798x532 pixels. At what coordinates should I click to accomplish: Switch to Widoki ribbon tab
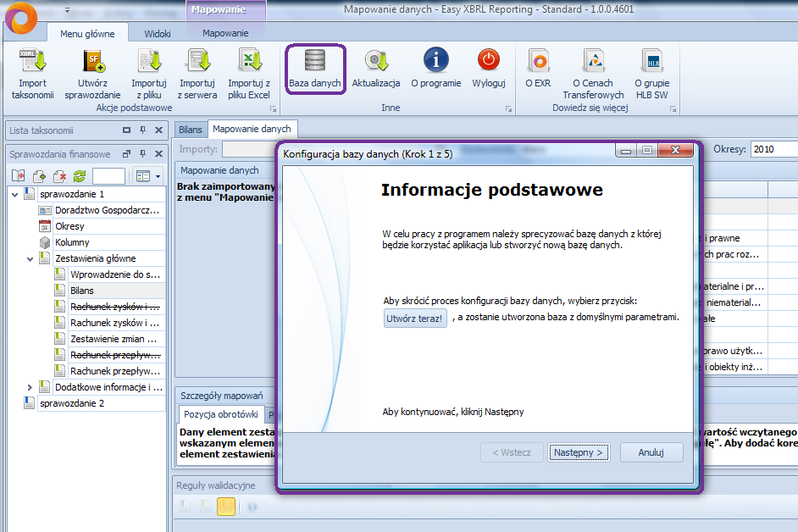coord(158,34)
